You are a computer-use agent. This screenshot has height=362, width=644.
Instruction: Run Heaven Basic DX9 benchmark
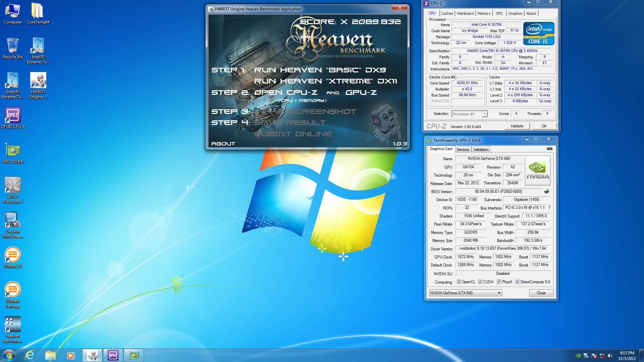click(x=320, y=70)
